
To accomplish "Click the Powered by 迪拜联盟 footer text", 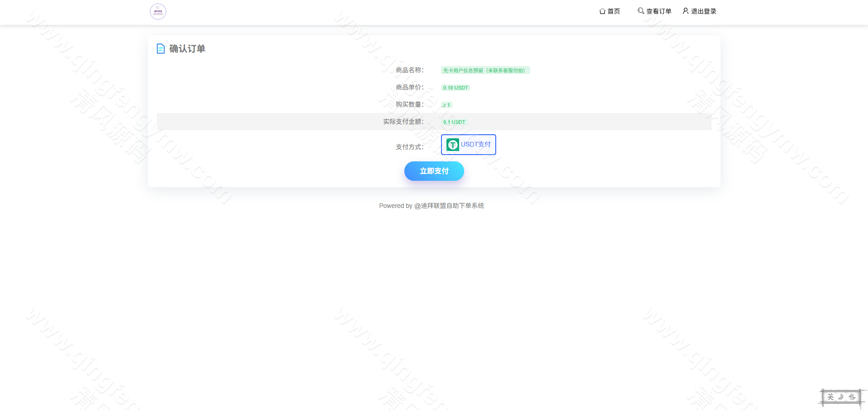I will point(432,206).
